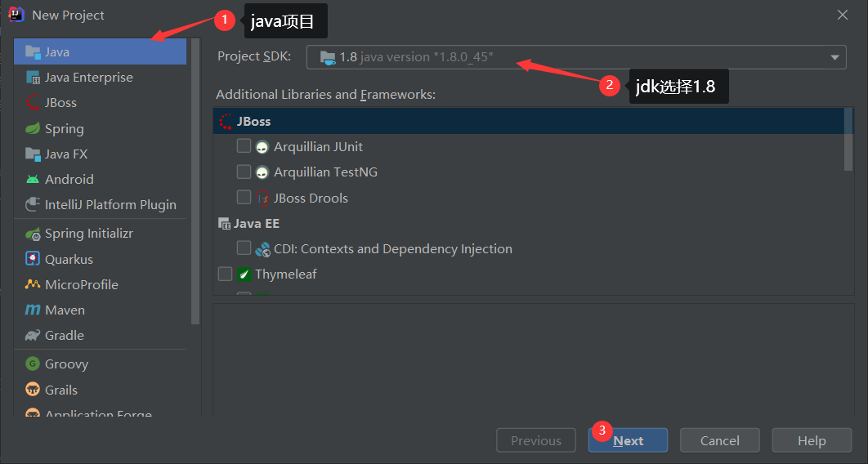Click the project type list scrollbar
This screenshot has height=464, width=868.
(x=195, y=181)
